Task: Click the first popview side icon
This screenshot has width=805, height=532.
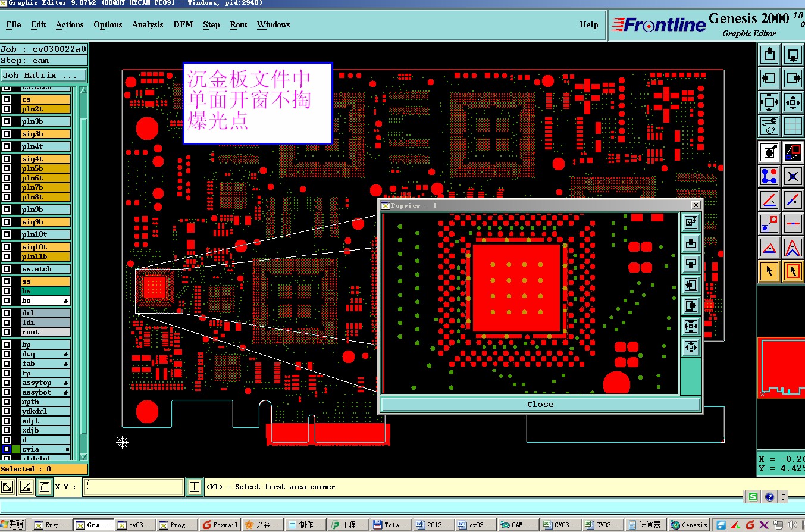Action: pos(691,222)
